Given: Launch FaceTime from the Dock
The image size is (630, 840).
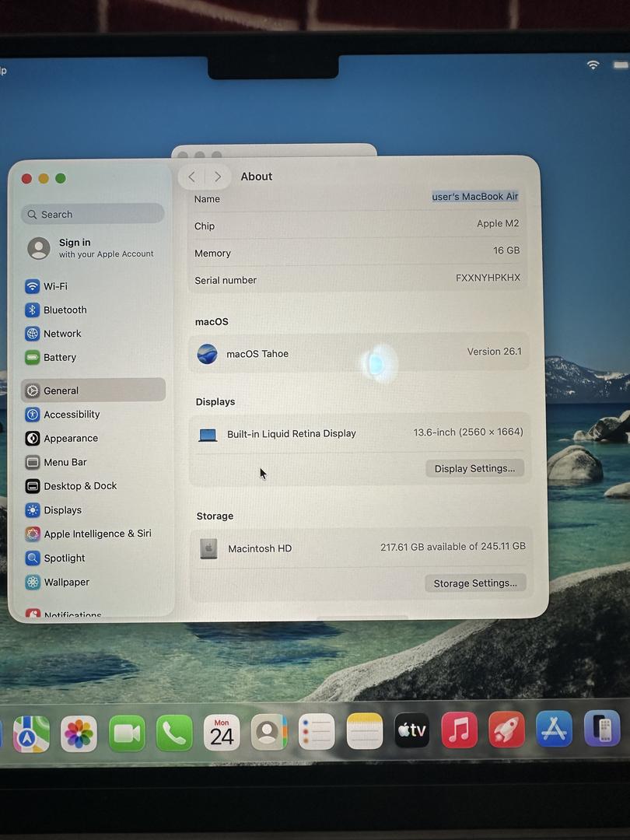Looking at the screenshot, I should tap(127, 733).
